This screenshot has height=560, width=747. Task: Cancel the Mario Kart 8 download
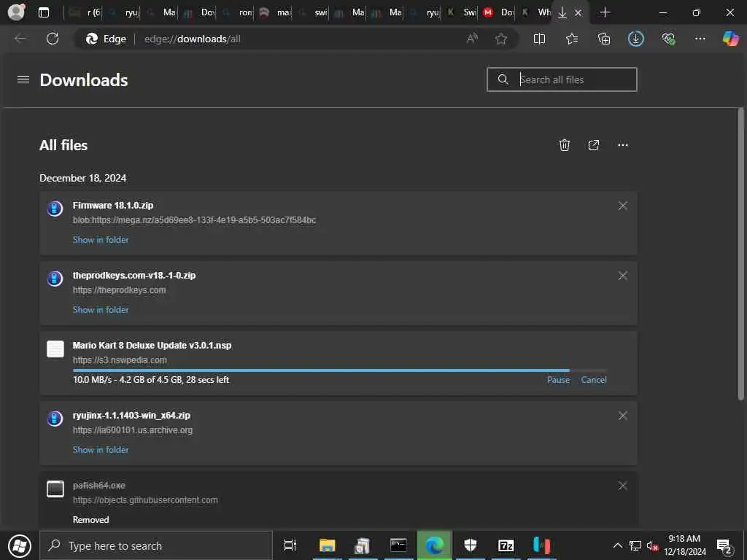pos(594,379)
